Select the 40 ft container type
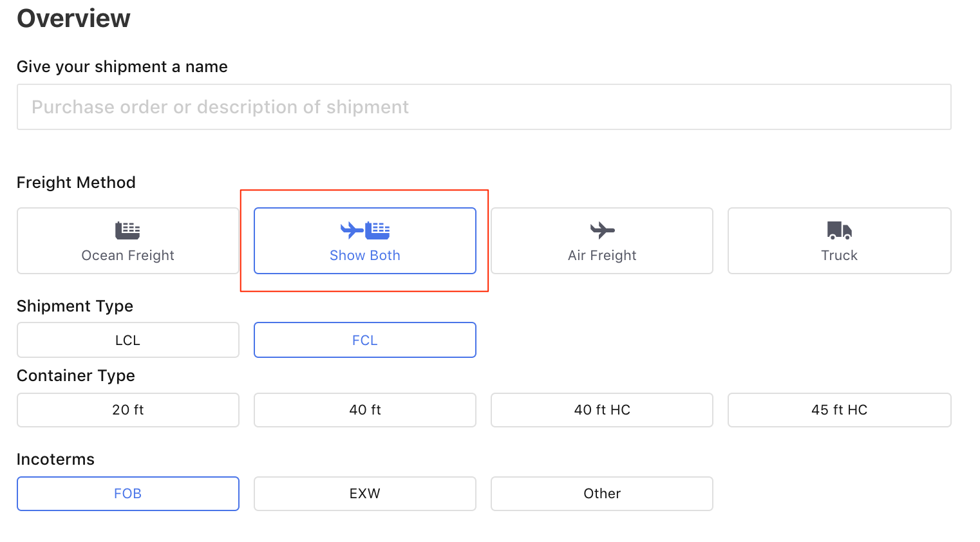The image size is (980, 542). point(365,410)
